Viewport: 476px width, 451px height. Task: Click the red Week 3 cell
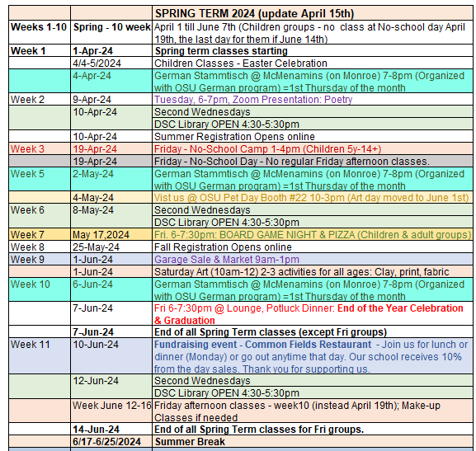(40, 149)
